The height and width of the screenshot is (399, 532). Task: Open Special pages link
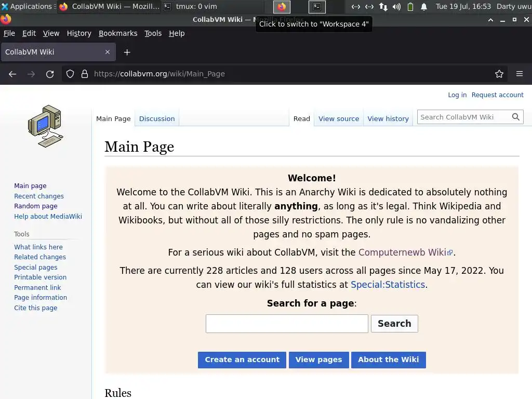pyautogui.click(x=36, y=268)
